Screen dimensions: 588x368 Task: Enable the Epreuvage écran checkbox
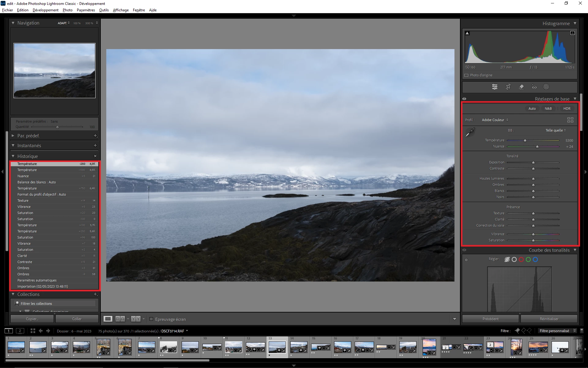pyautogui.click(x=151, y=319)
